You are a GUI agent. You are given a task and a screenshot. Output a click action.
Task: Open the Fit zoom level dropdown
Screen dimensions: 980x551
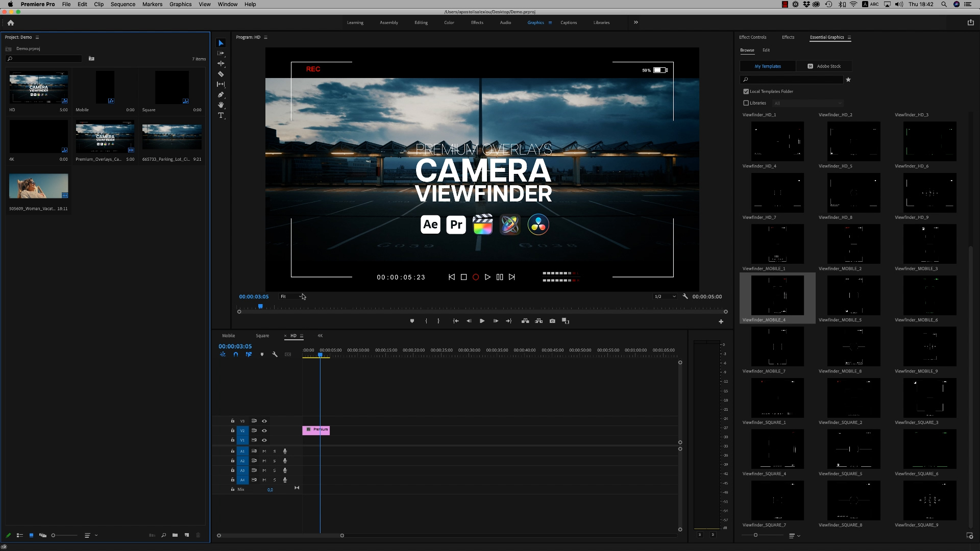point(291,296)
